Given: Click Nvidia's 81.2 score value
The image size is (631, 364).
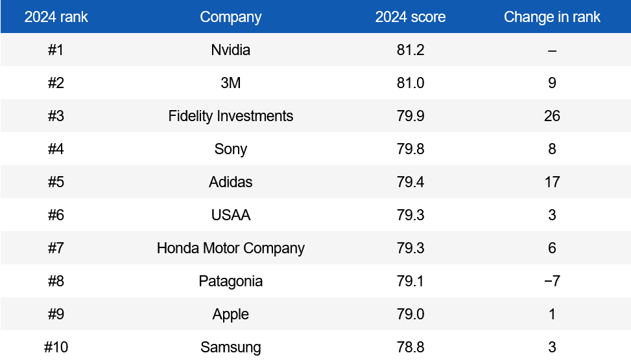Looking at the screenshot, I should [411, 50].
